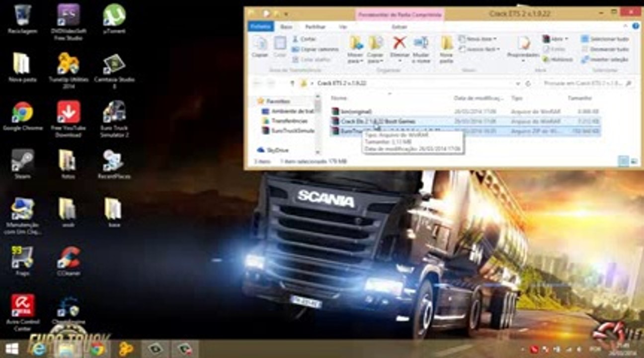Click the Copiar icon in Explorer ribbon
The width and height of the screenshot is (644, 358).
pos(260,48)
